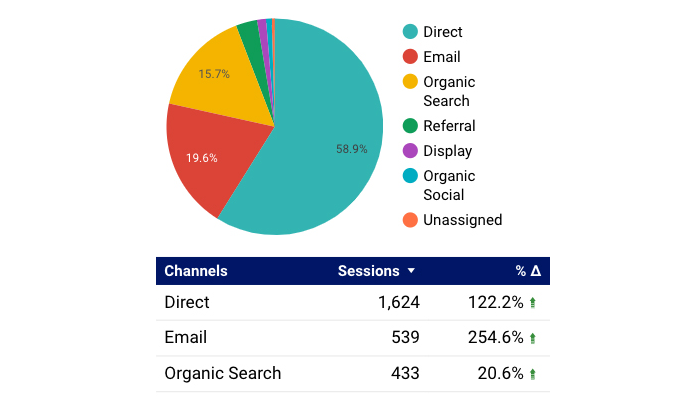The image size is (700, 400).
Task: Click the Unassigned legend color dot
Action: coord(410,220)
